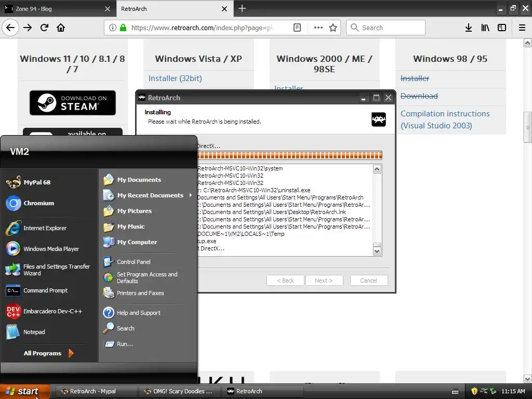Expand All Programs in Start menu
532x399 pixels.
pos(49,353)
